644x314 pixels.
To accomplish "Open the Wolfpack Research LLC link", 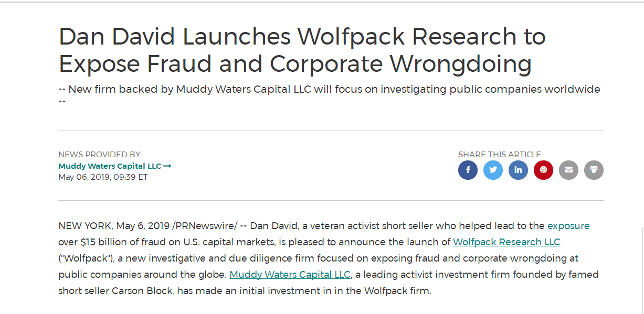I will [506, 242].
